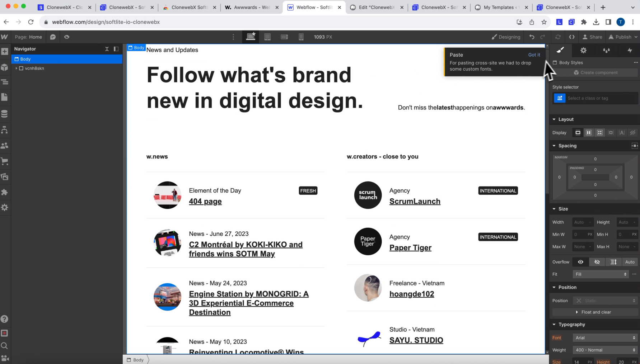This screenshot has width=640, height=364.
Task: Expand the Float and clear options
Action: coord(595,312)
